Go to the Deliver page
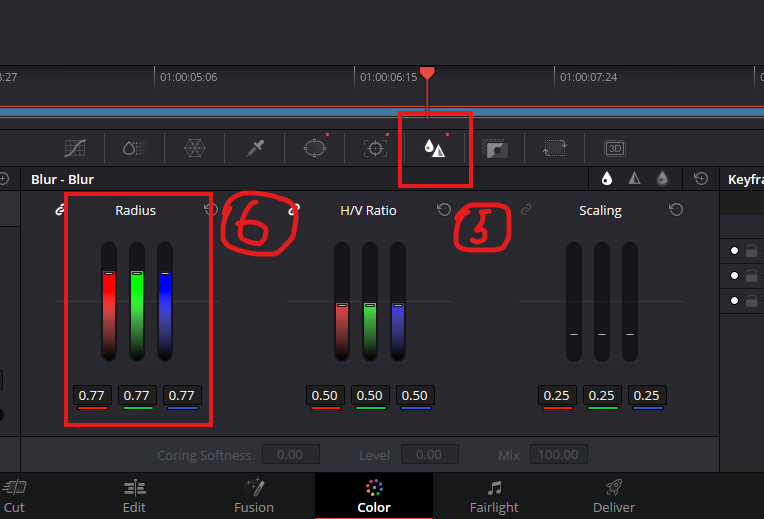The width and height of the screenshot is (764, 519). coord(614,496)
